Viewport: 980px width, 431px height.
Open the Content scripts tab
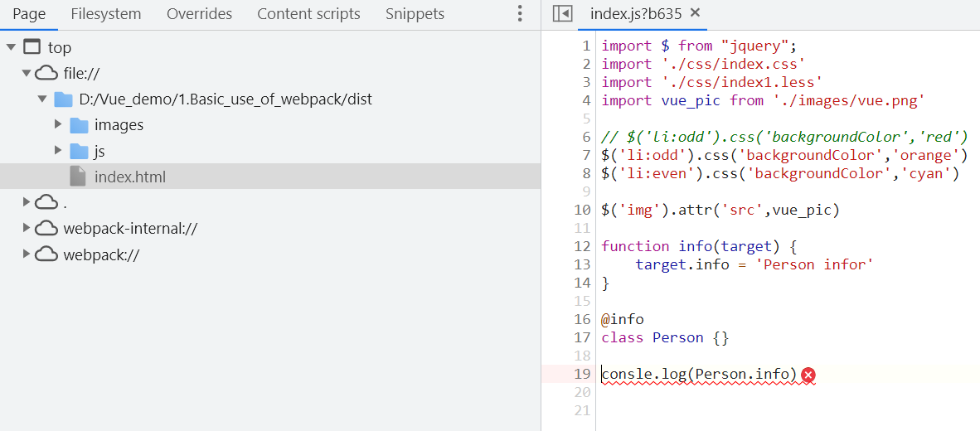pos(308,14)
